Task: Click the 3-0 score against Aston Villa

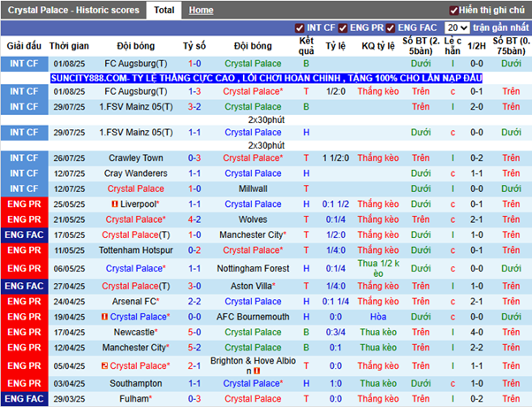Action: point(194,286)
